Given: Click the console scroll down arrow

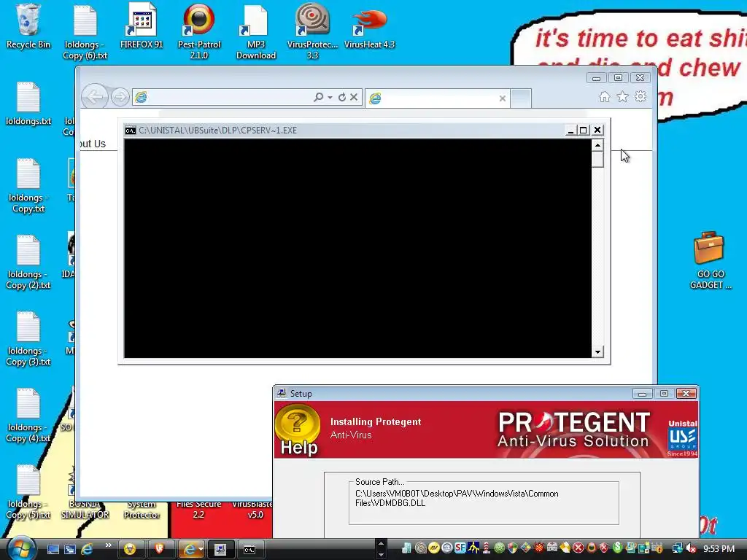Looking at the screenshot, I should [x=597, y=352].
